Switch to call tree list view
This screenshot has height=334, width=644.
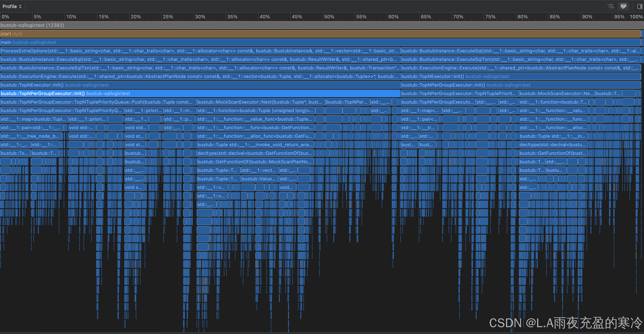(611, 6)
